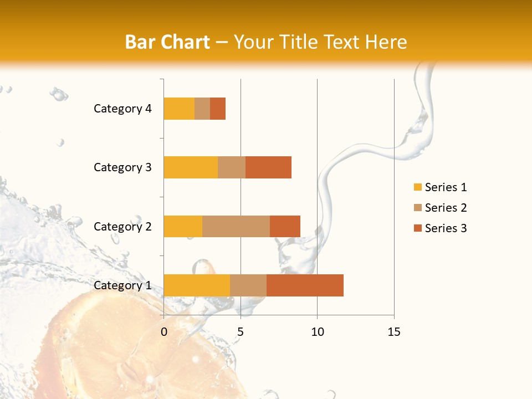Click the '5' value on horizontal axis
Screen dimensions: 532x399
tap(241, 332)
